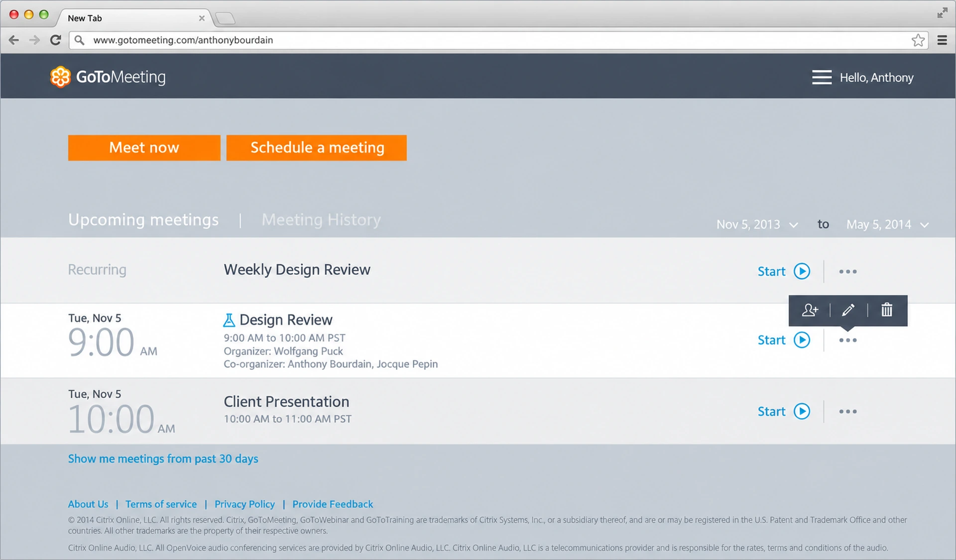Viewport: 956px width, 560px height.
Task: Click the play icon for Weekly Design Review
Action: 802,271
